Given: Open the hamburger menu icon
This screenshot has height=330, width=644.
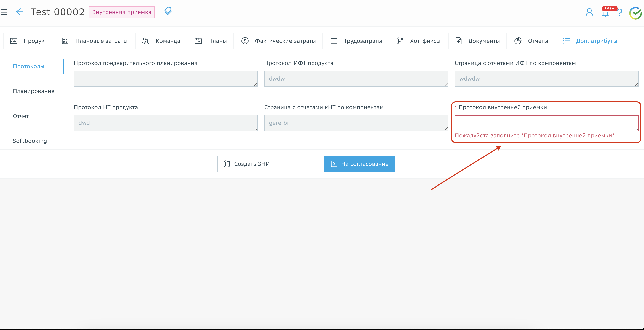Looking at the screenshot, I should [x=4, y=12].
